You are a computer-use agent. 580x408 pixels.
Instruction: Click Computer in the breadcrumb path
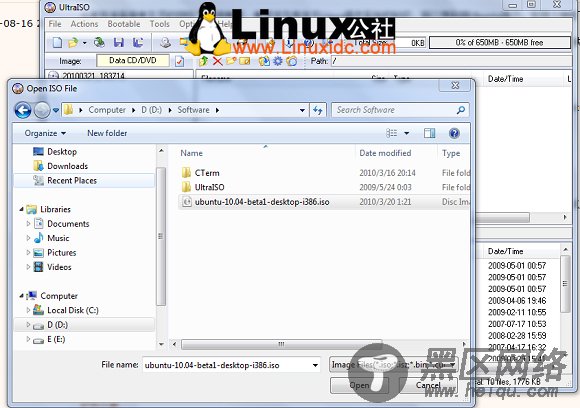click(107, 110)
